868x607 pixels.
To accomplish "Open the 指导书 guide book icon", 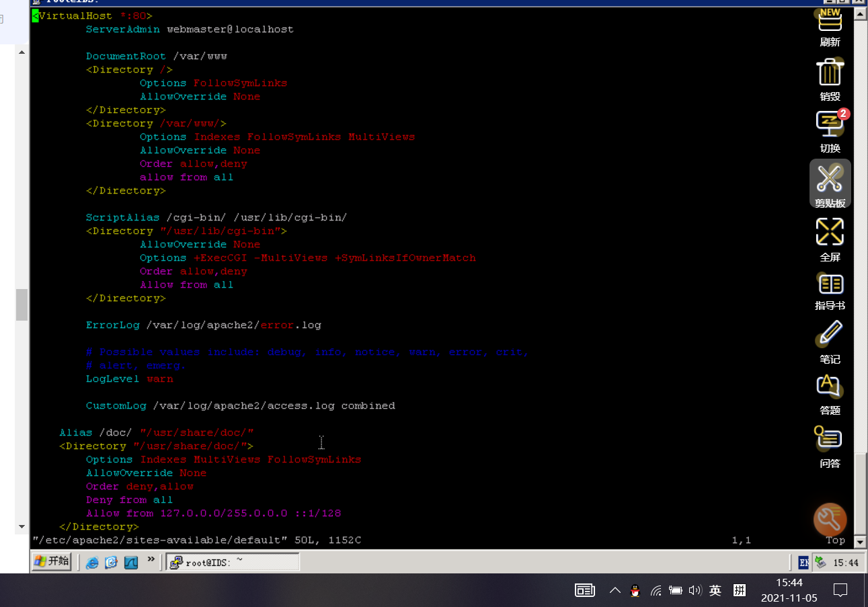I will coord(830,284).
